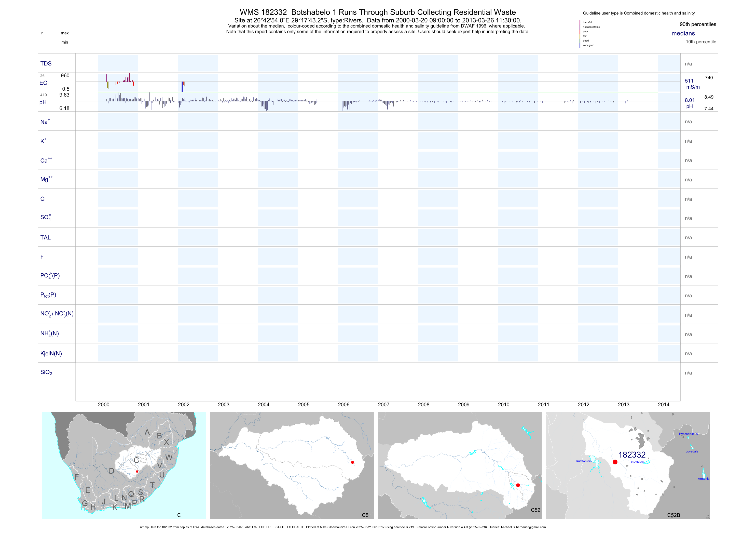Click the 2006 year axis label
Viewport: 756px width, 535px height.
343,405
